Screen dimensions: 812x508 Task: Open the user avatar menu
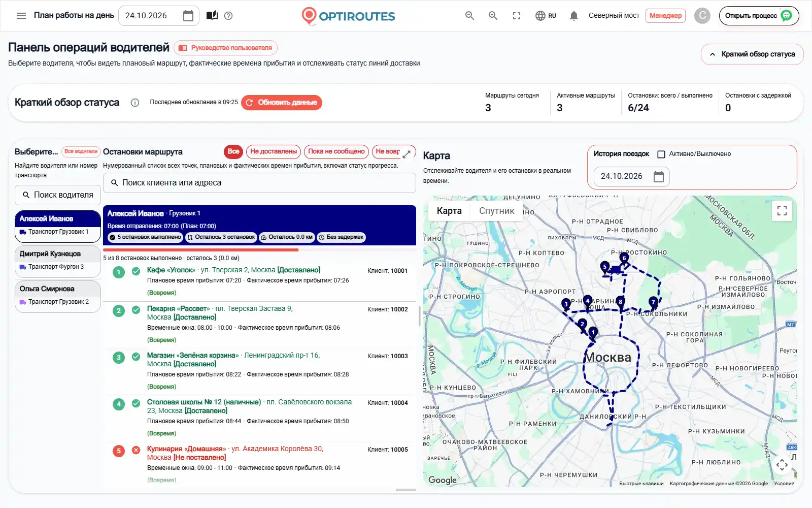tap(702, 16)
